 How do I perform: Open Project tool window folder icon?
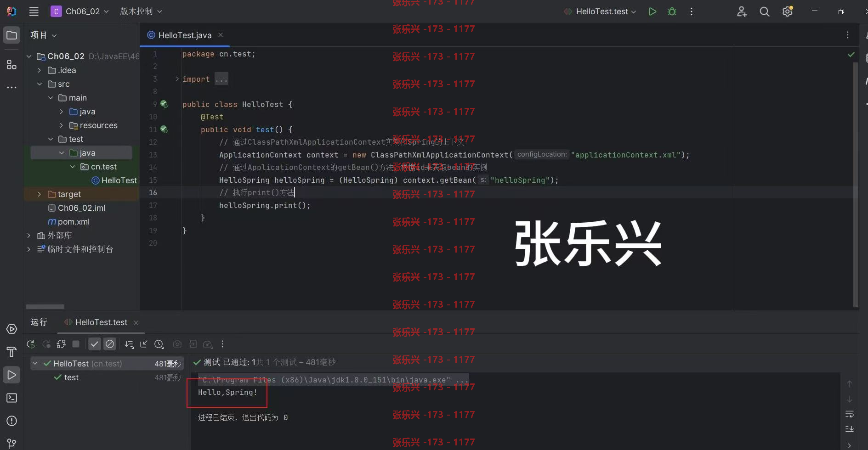tap(12, 35)
